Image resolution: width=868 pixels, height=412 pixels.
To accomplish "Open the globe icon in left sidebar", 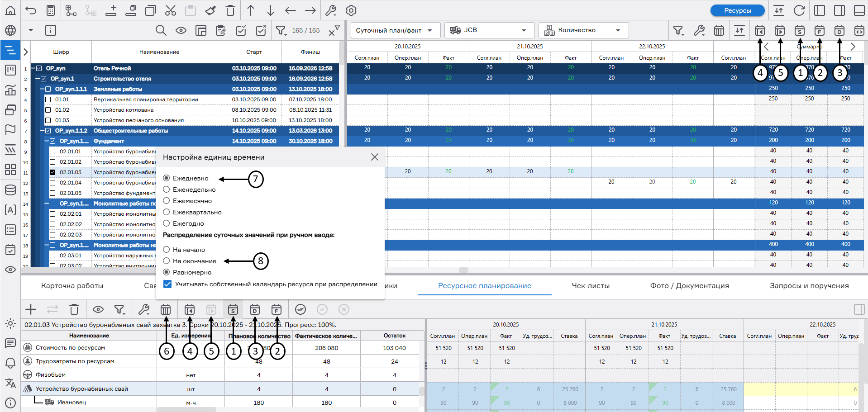I will pyautogui.click(x=10, y=30).
